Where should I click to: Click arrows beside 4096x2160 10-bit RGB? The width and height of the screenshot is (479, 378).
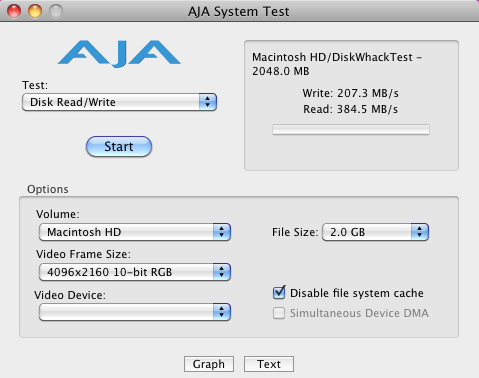(x=222, y=272)
